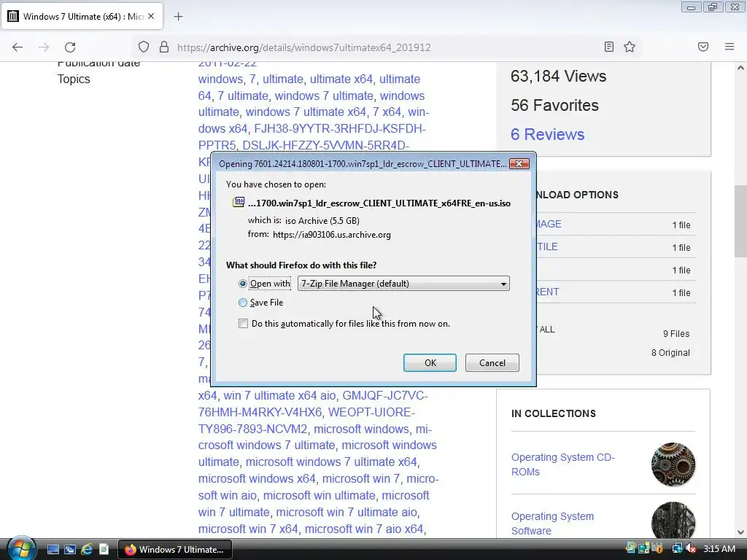The width and height of the screenshot is (747, 560).
Task: Close the Windows 7 Ultimate tab
Action: pyautogui.click(x=151, y=16)
